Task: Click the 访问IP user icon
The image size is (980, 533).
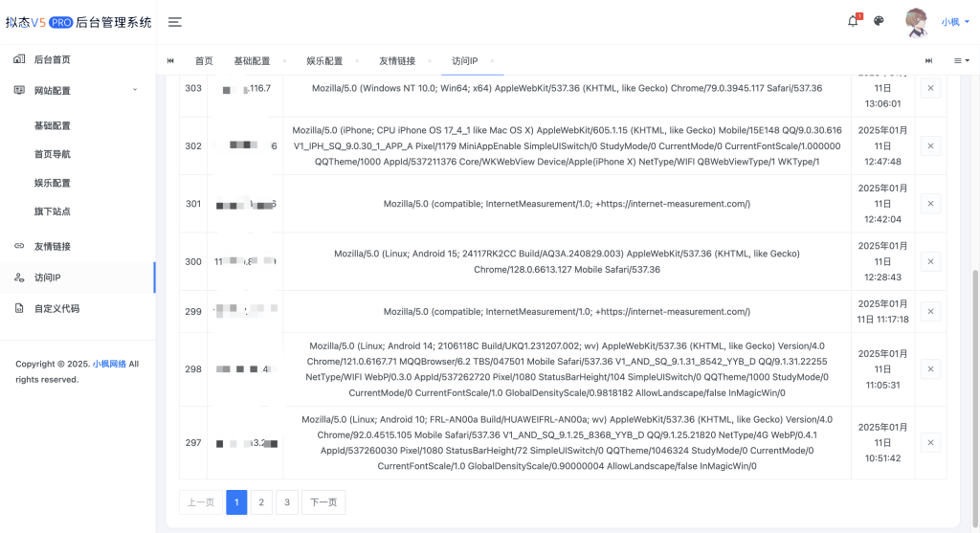Action: [x=19, y=277]
